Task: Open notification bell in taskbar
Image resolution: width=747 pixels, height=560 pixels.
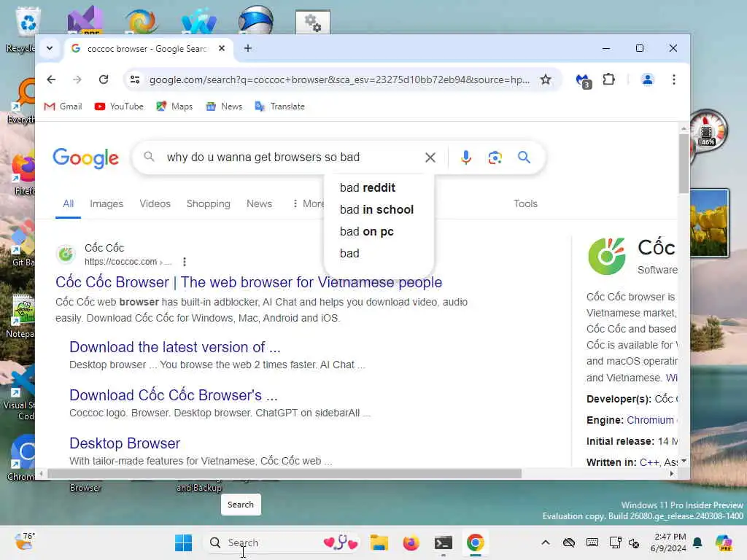Action: click(697, 542)
